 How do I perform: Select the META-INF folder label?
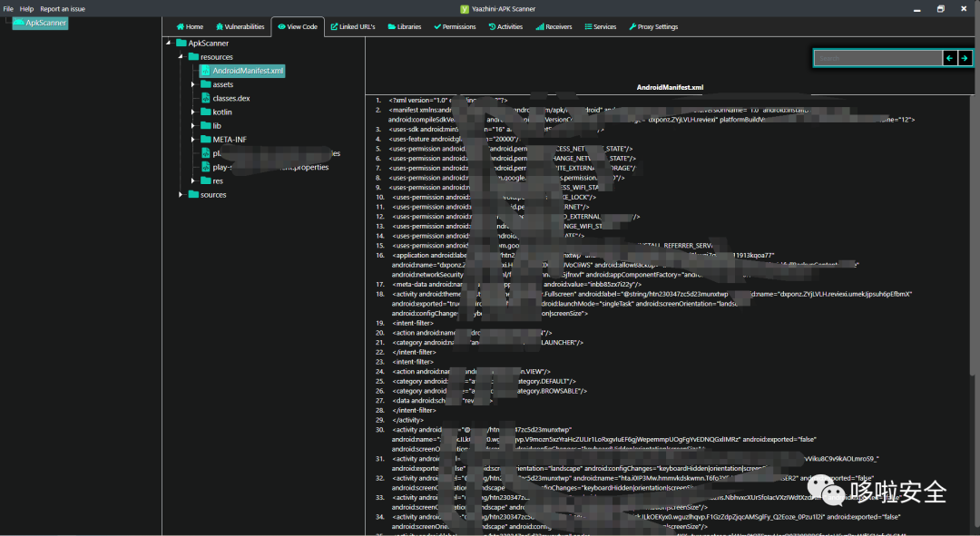[230, 140]
